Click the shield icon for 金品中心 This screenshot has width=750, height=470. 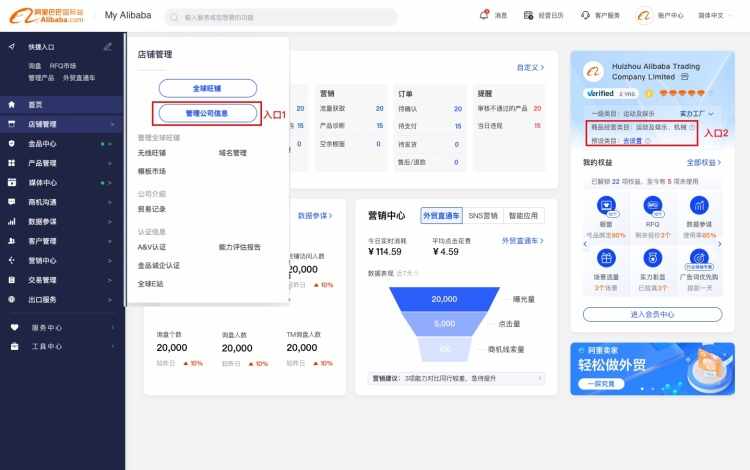coord(12,143)
